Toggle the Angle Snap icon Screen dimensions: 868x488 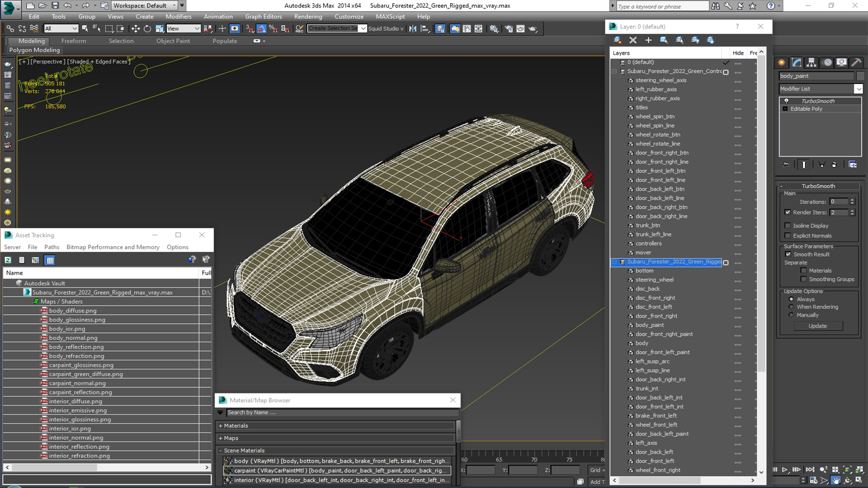tap(261, 28)
